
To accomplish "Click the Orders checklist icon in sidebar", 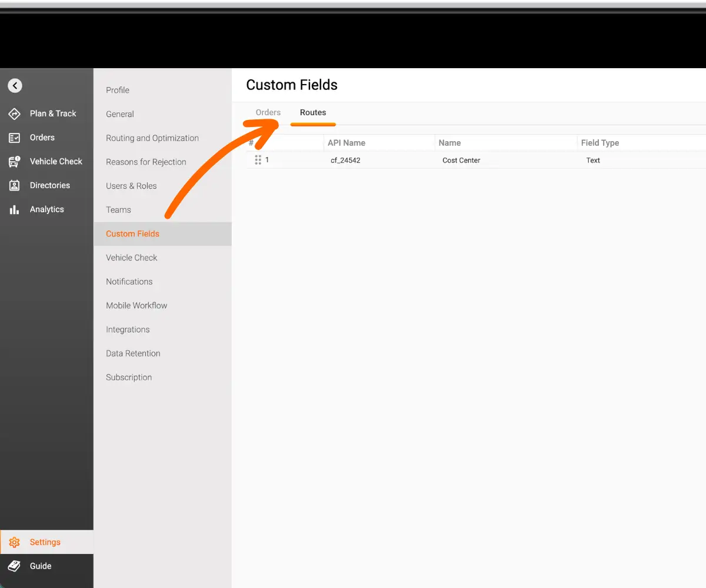I will (15, 138).
